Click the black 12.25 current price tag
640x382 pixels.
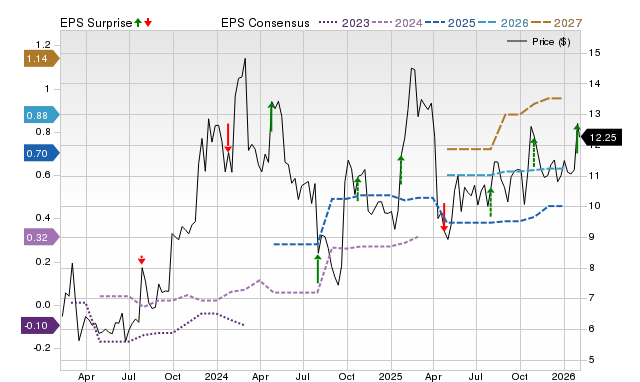click(601, 138)
